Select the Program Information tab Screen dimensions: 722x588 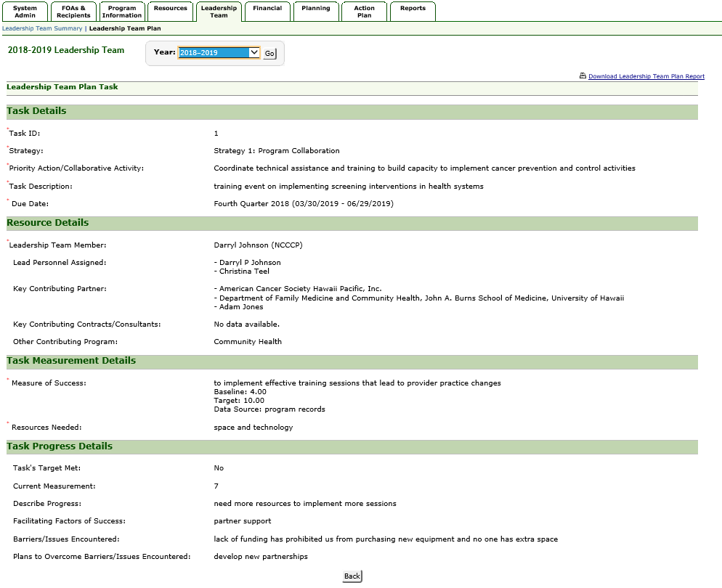pos(122,12)
